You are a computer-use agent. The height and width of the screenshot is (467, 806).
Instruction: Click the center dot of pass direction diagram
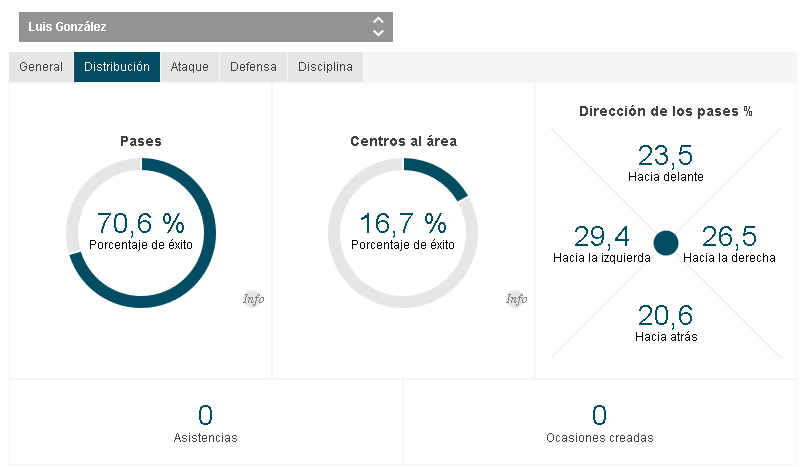coord(666,243)
